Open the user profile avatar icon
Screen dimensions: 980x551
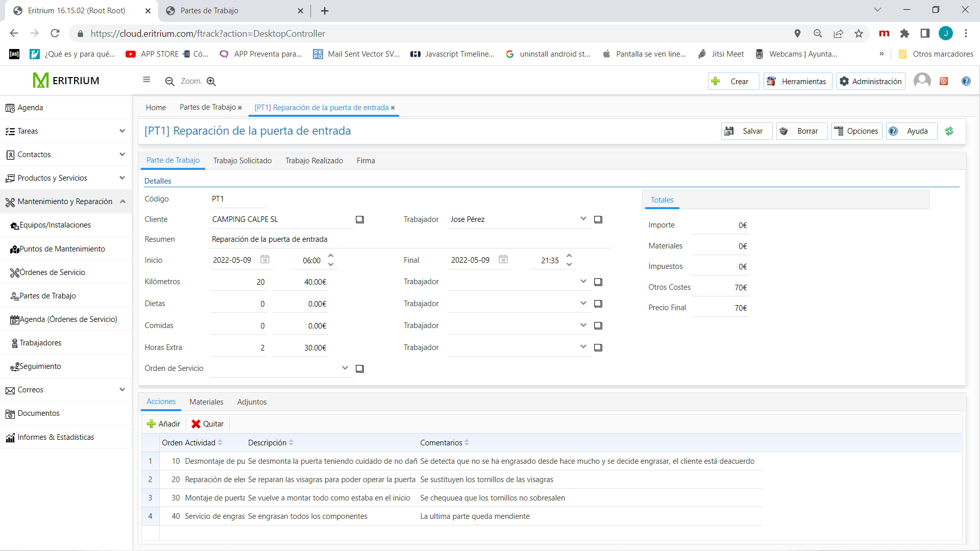click(922, 81)
